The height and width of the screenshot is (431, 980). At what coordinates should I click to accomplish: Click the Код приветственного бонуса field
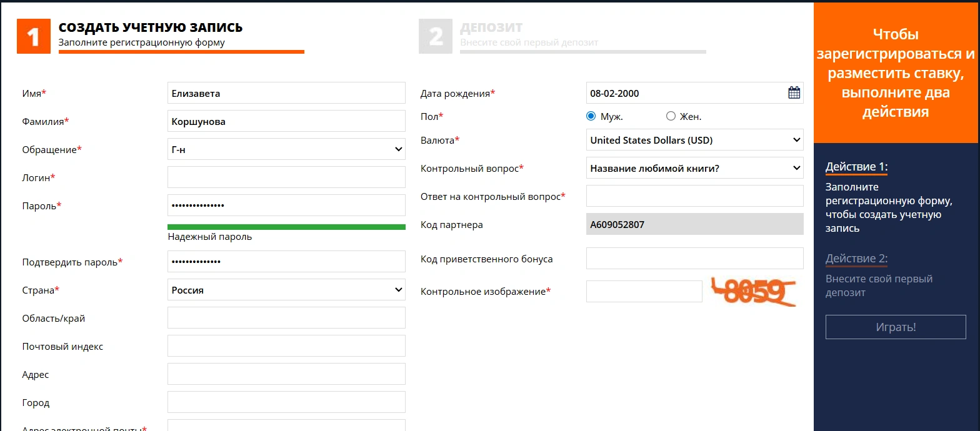coord(694,259)
